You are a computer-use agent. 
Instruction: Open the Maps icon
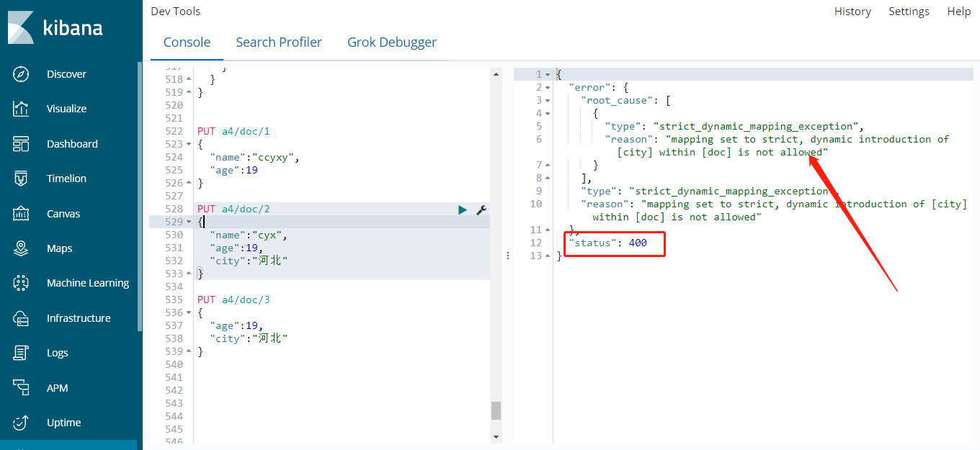coord(21,248)
